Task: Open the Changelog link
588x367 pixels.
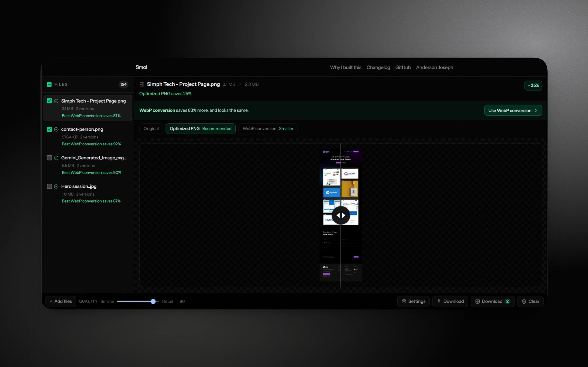Action: pyautogui.click(x=378, y=67)
